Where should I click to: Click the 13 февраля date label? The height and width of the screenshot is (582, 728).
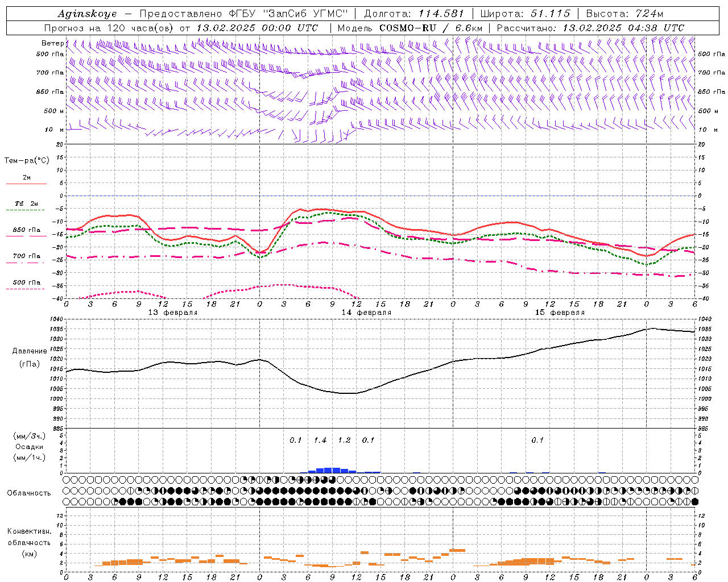pos(173,313)
